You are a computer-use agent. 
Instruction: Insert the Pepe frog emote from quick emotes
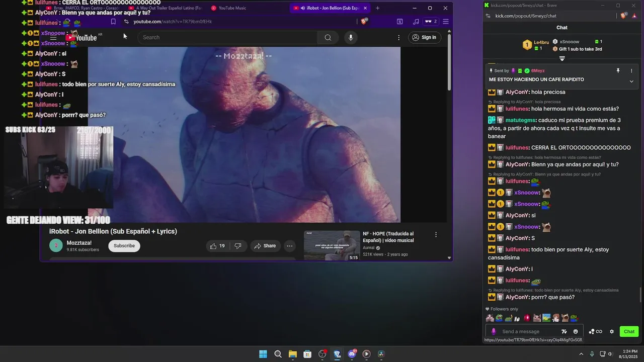point(499,318)
